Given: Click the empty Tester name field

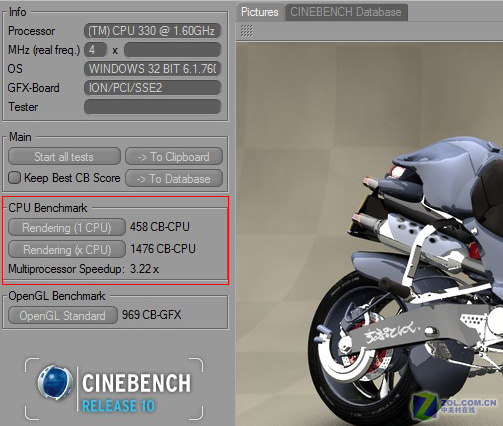Looking at the screenshot, I should click(x=152, y=107).
